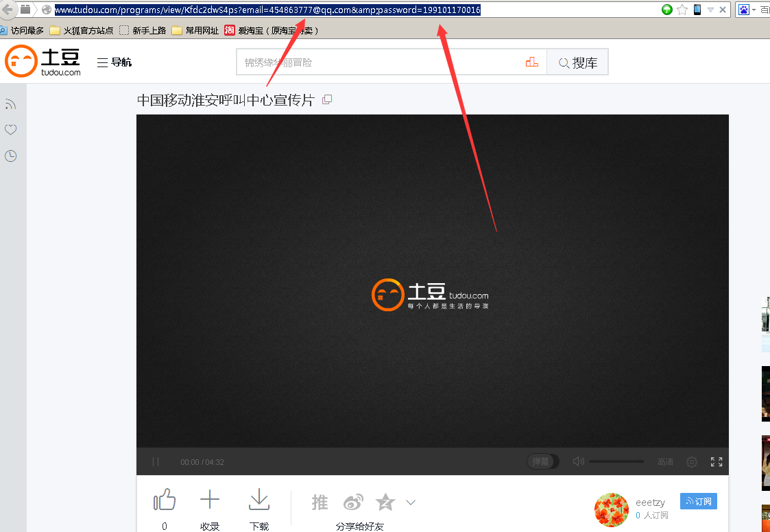The width and height of the screenshot is (770, 532).
Task: Enter fullscreen with the expand icon
Action: [x=717, y=462]
